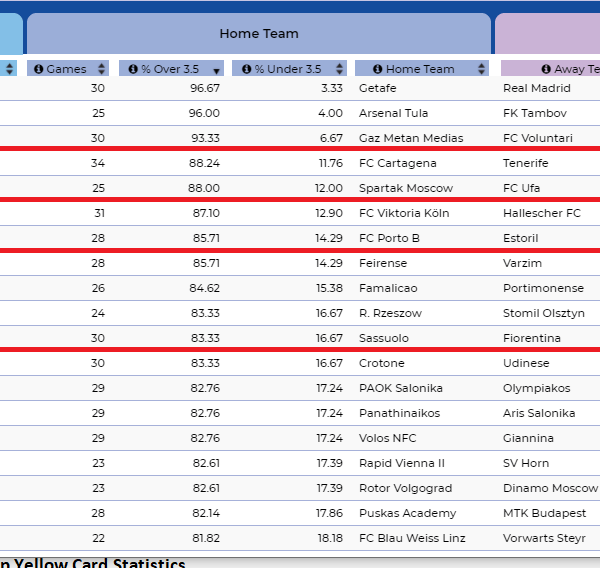The height and width of the screenshot is (568, 600).
Task: Select the Sassuolo home team
Action: click(x=384, y=338)
